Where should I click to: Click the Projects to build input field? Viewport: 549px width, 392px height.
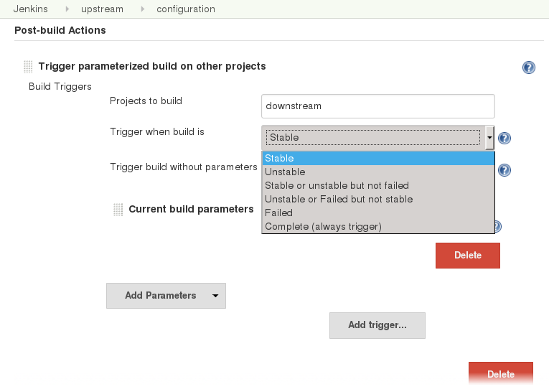[377, 106]
